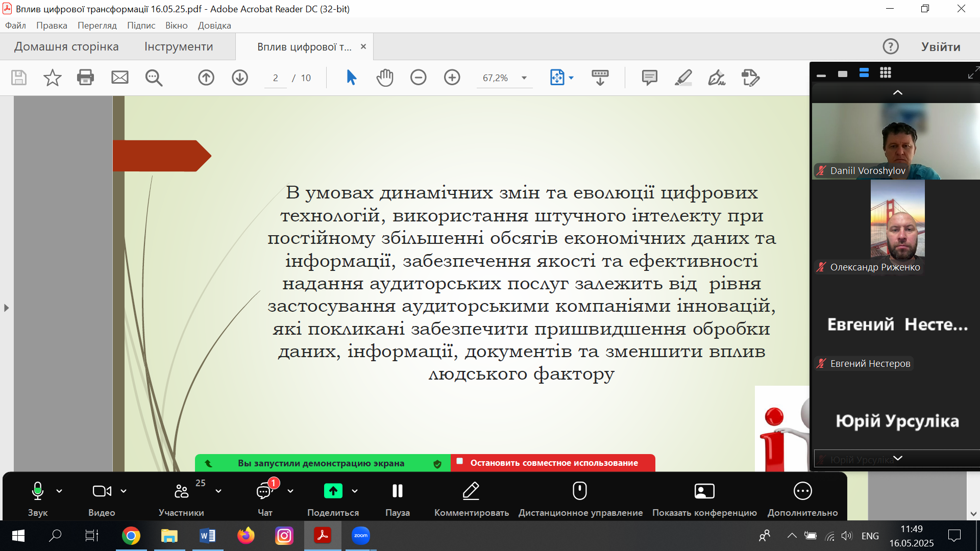Open the Перегляд menu
The height and width of the screenshot is (551, 980).
tap(97, 26)
